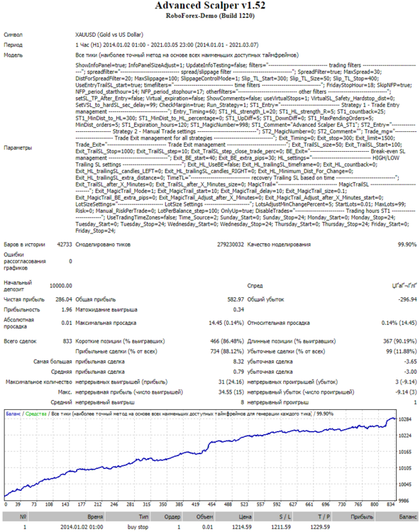Viewport: 420px width, 532px height.
Task: Click the 'Общий убыток' label
Action: pos(265,299)
